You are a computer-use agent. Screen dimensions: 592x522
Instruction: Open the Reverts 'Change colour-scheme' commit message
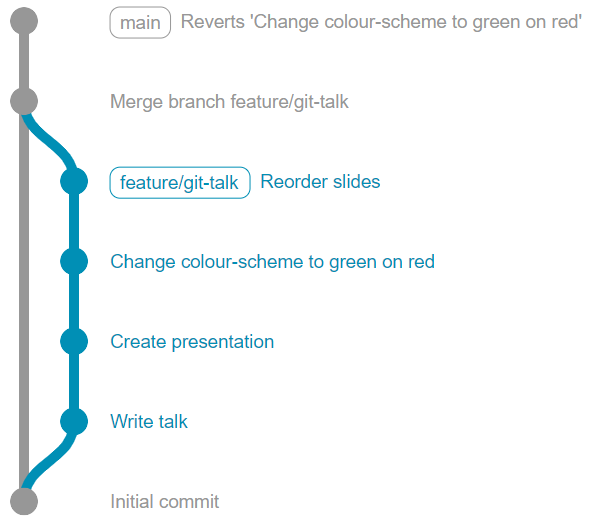381,22
